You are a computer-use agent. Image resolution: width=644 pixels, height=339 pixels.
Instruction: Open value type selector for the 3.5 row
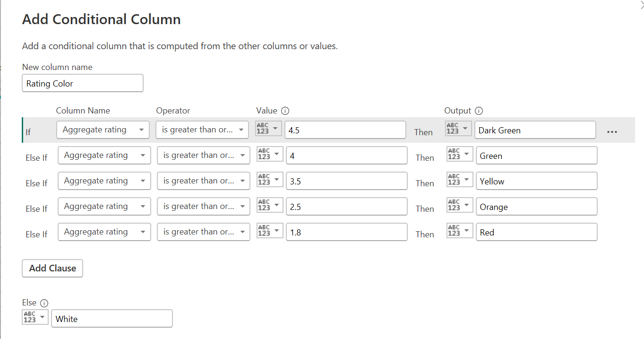click(x=270, y=181)
